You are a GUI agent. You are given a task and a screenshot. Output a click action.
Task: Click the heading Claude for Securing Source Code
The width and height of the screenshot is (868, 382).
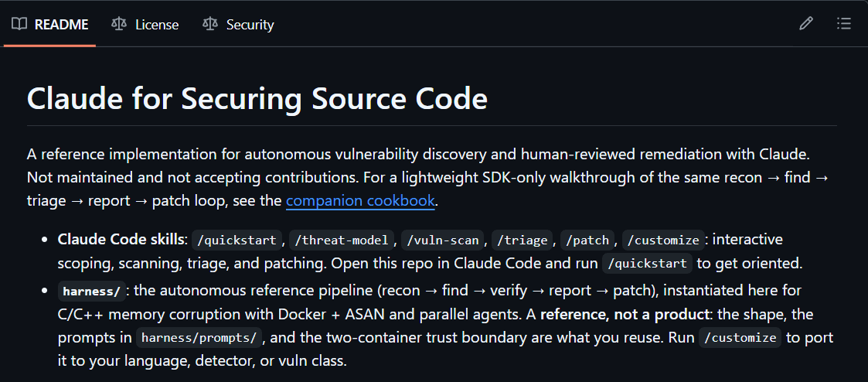click(x=257, y=98)
